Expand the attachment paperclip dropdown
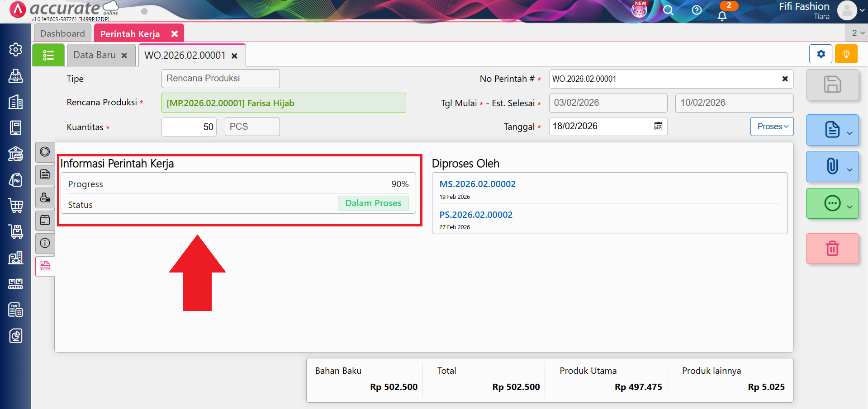 832,166
